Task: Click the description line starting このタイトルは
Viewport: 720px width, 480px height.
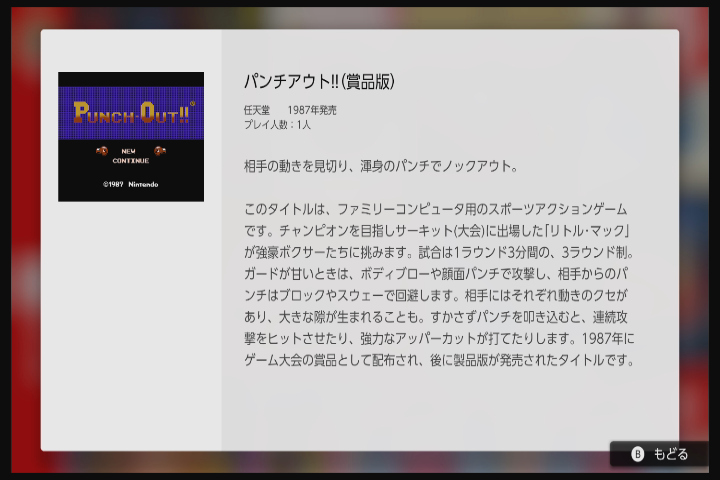Action: pos(435,209)
